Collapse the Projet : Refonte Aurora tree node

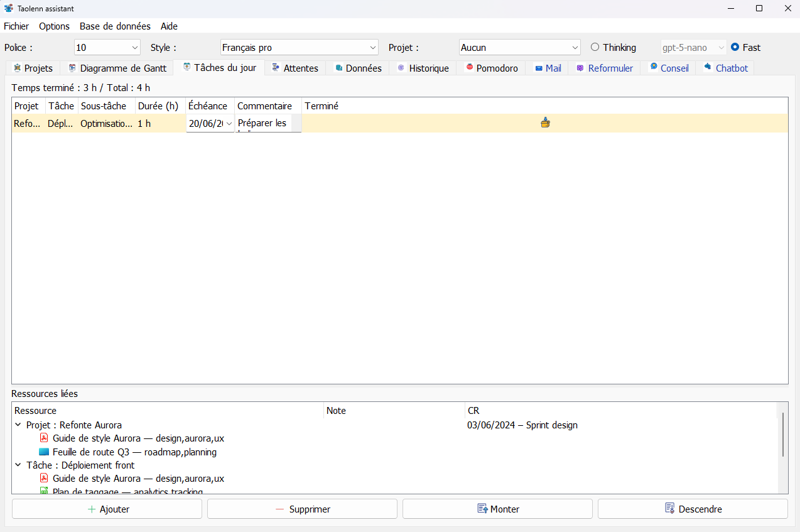click(x=18, y=425)
